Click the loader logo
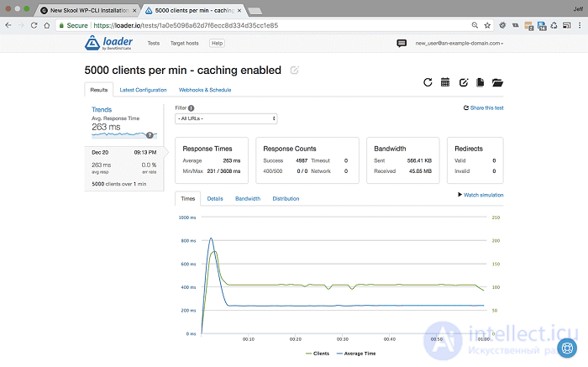Screen dimensions: 588x367 (x=108, y=43)
